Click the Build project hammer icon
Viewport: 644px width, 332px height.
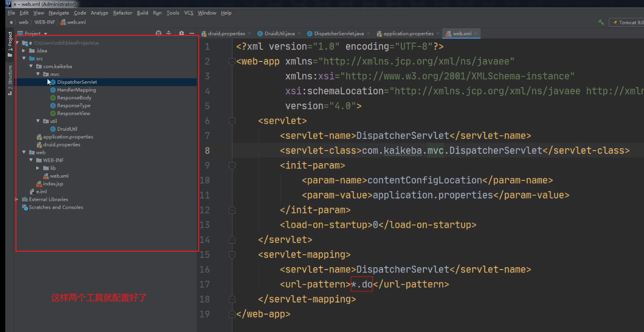click(601, 22)
